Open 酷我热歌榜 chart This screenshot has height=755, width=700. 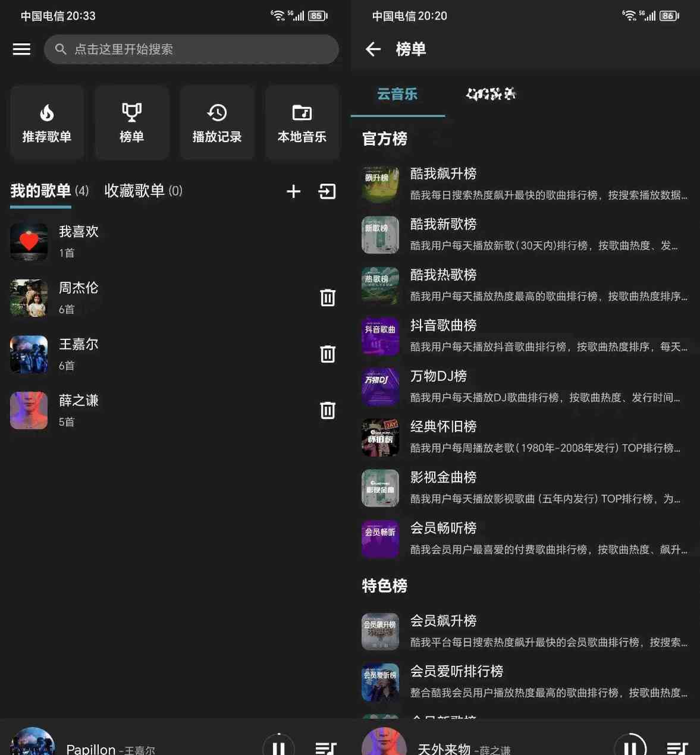pyautogui.click(x=525, y=285)
